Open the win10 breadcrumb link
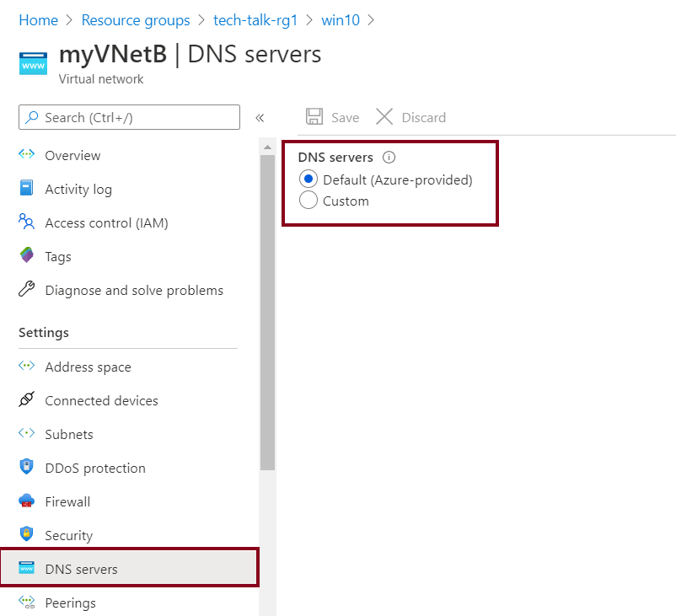The image size is (676, 616). pyautogui.click(x=341, y=20)
